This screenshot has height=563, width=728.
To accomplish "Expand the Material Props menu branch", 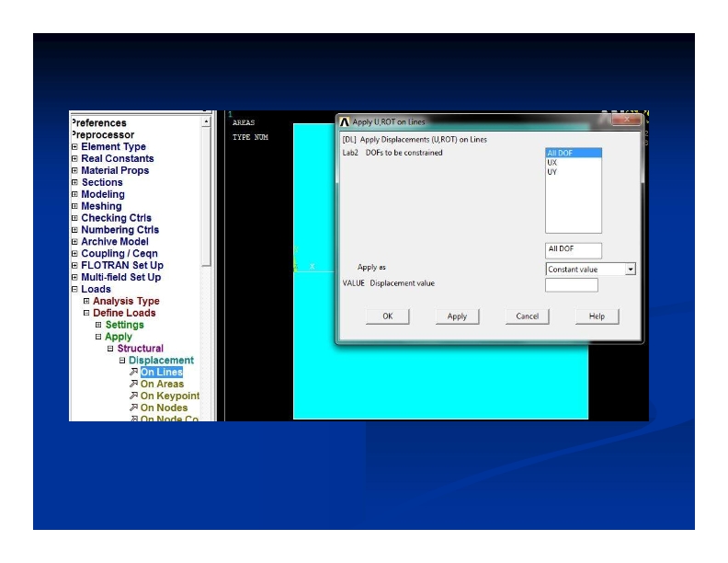I will tap(74, 171).
